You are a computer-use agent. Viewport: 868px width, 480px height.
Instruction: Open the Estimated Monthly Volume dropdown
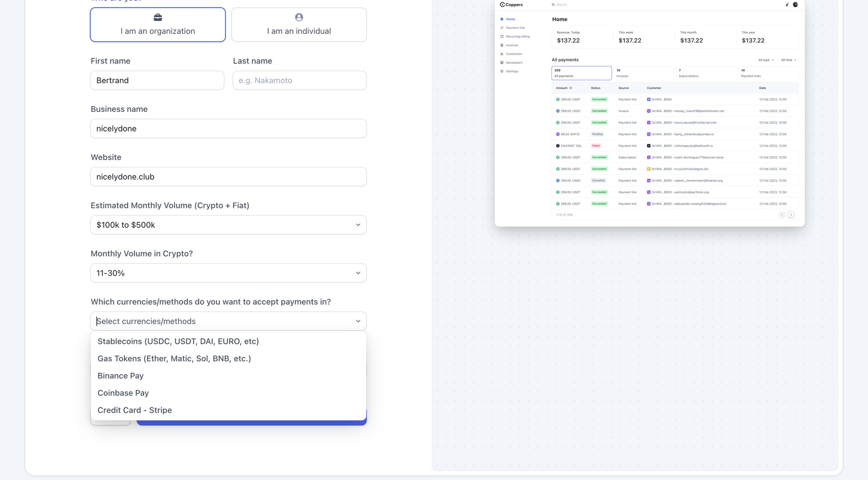click(x=228, y=225)
